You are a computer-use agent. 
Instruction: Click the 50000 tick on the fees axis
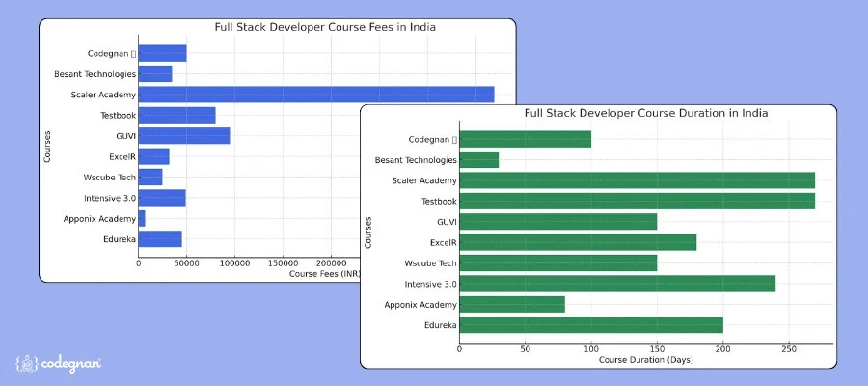pos(186,263)
